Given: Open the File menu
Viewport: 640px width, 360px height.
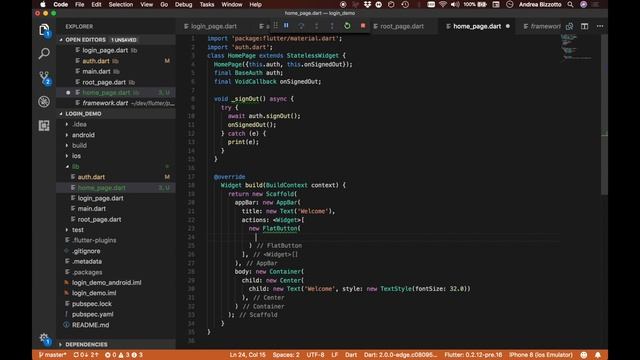Looking at the screenshot, I should click(80, 4).
